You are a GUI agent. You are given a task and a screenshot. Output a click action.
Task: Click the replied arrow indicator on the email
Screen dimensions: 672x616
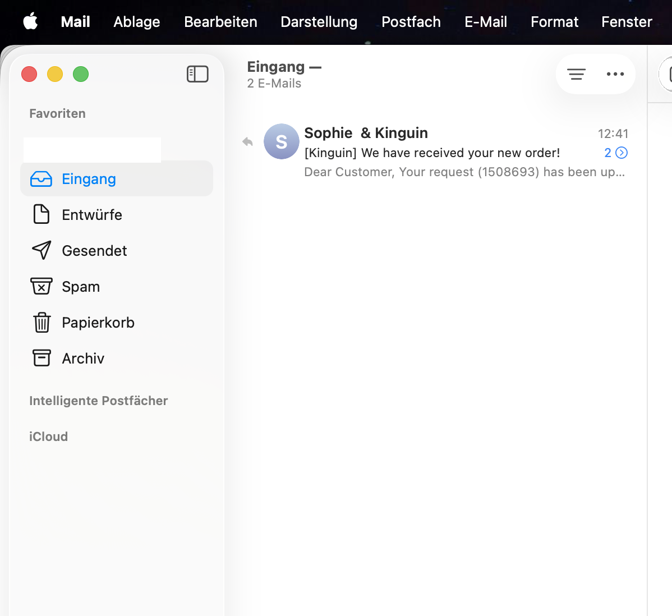point(247,141)
